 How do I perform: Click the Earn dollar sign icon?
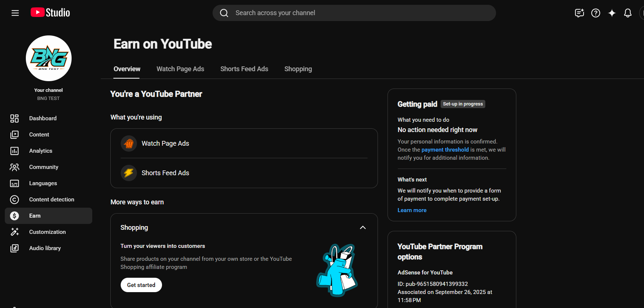(14, 216)
